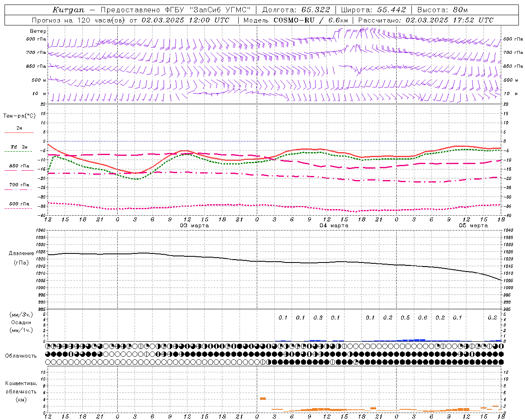This screenshot has height=420, width=525.
Task: Click the (гПа) unit label under Давление
Action: point(21,263)
